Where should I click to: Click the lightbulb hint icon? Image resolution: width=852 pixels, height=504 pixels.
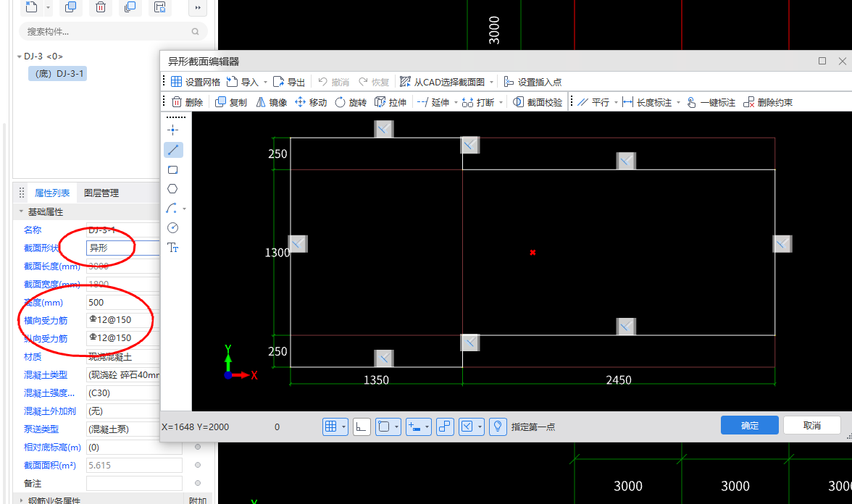click(498, 427)
